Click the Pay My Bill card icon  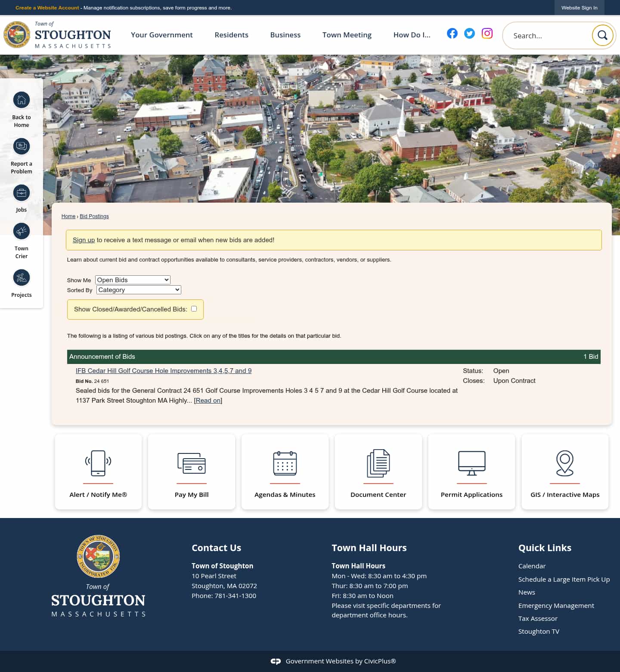pos(192,463)
